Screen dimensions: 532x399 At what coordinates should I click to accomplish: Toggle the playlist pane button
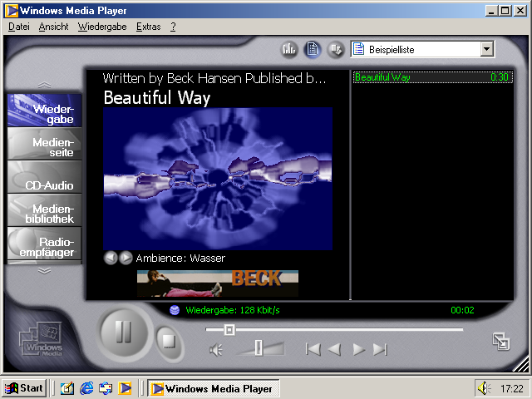click(313, 50)
